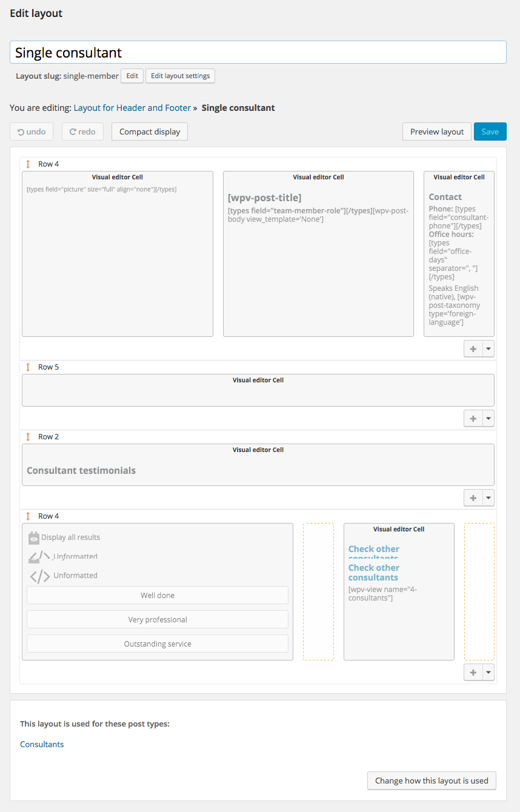Screen dimensions: 520x812
Task: Click the plus icon below the bottom Row 4
Action: point(473,672)
